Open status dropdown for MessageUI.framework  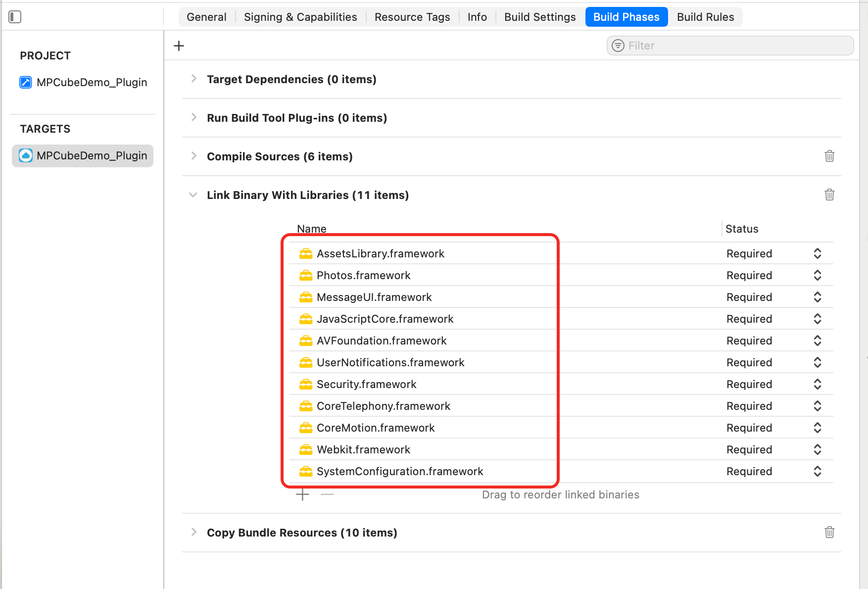coord(818,297)
